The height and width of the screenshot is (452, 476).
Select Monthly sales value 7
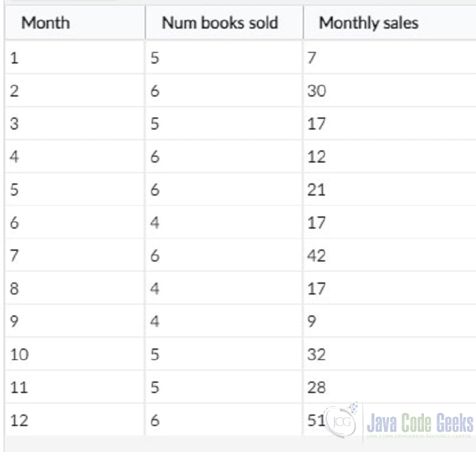[x=390, y=57]
